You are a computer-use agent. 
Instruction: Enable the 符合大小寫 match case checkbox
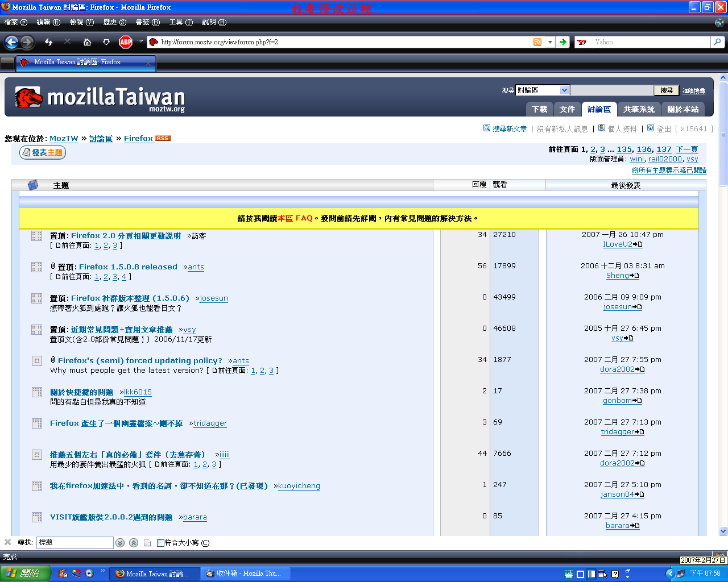pos(160,543)
